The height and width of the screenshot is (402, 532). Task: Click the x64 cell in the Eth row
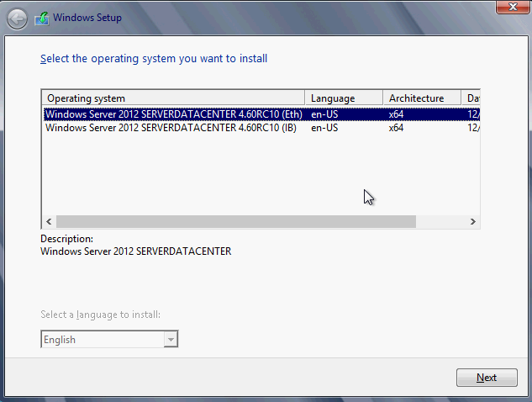397,114
